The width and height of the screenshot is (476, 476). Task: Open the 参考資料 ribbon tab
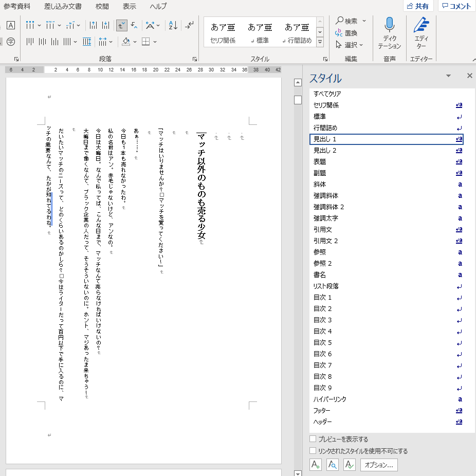click(x=17, y=6)
